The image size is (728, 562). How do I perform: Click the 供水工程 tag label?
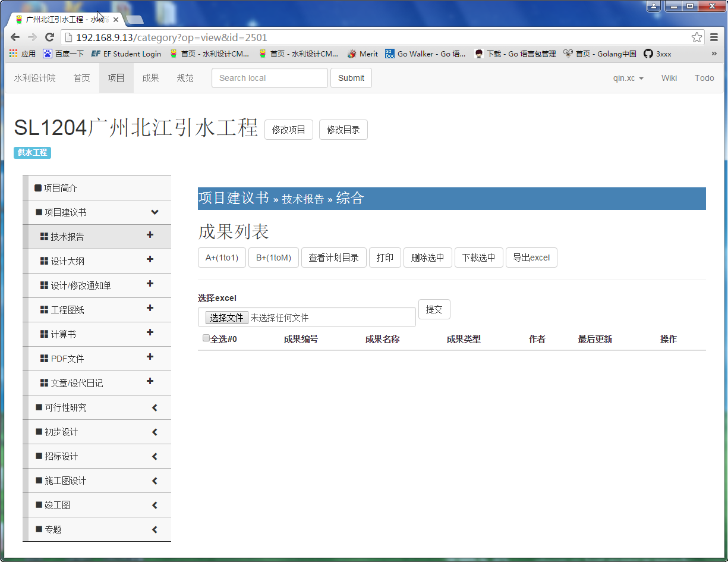(x=33, y=153)
